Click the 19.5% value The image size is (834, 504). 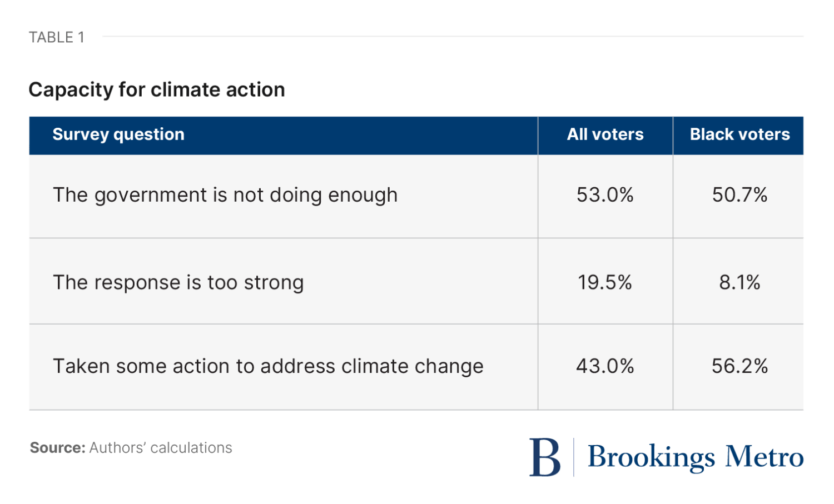point(605,282)
